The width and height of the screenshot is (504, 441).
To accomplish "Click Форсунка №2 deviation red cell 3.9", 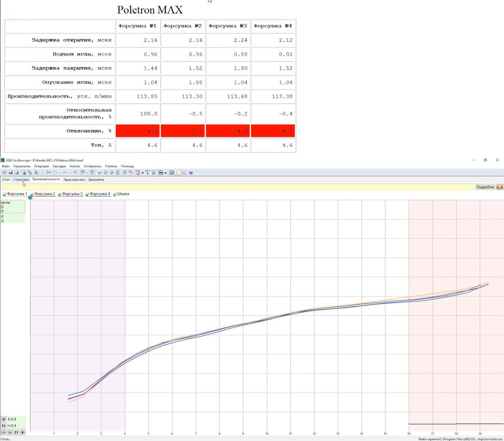I will coord(183,131).
